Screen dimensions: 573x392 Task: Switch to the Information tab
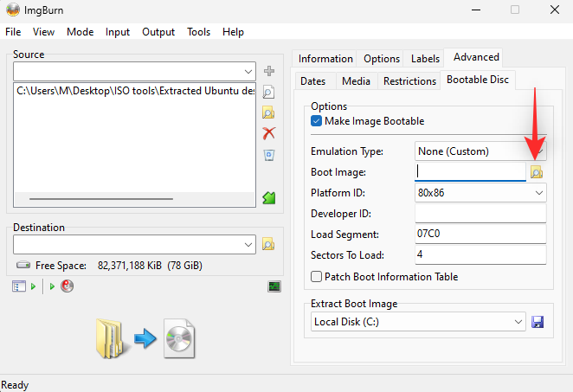point(325,59)
